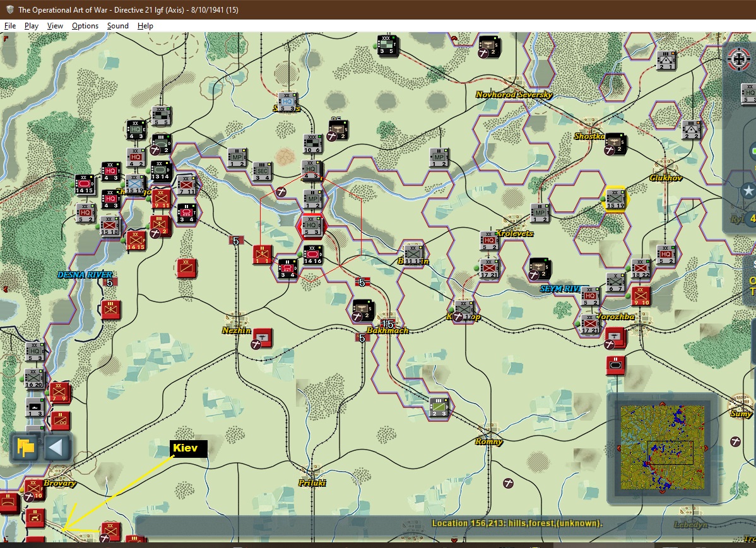Select the brigade unit 6 7
Image resolution: width=756 pixels, height=548 pixels.
coord(616,283)
